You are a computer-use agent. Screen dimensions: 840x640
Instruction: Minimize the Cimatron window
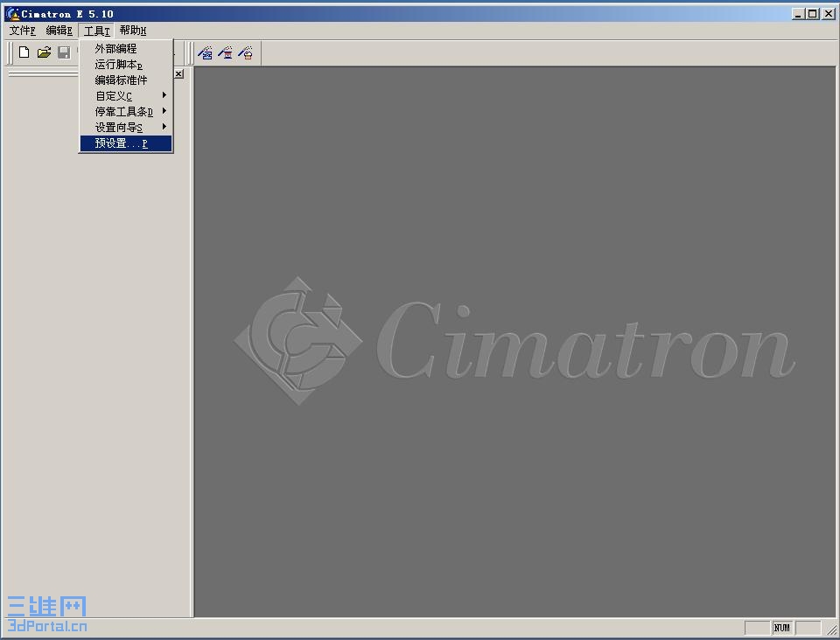[x=798, y=14]
